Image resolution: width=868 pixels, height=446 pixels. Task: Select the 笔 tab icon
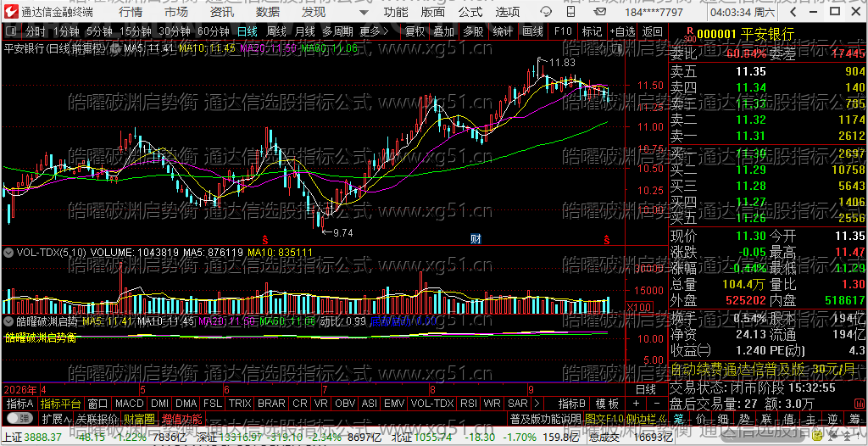(x=680, y=418)
